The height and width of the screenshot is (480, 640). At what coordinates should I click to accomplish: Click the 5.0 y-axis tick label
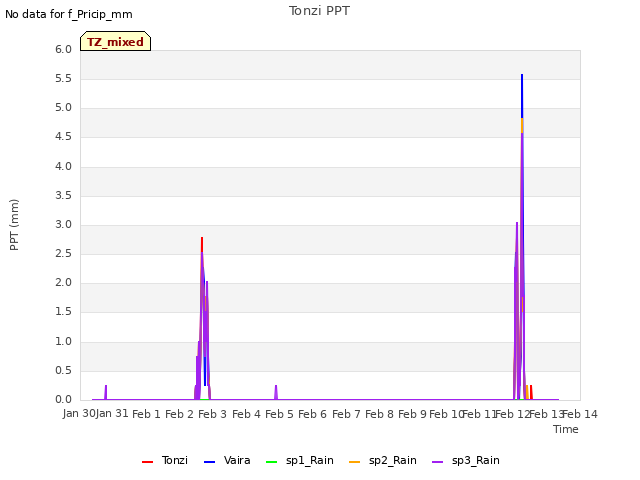pyautogui.click(x=63, y=108)
